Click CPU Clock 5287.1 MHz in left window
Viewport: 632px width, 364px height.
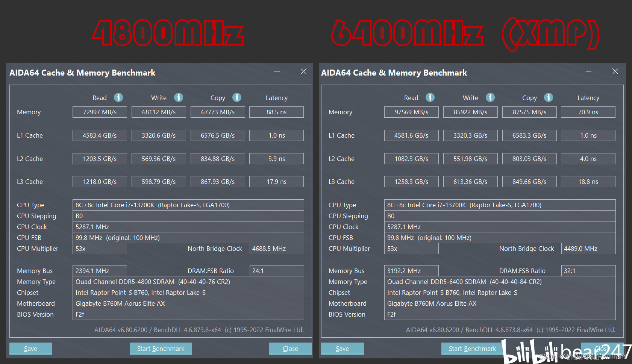coord(188,227)
